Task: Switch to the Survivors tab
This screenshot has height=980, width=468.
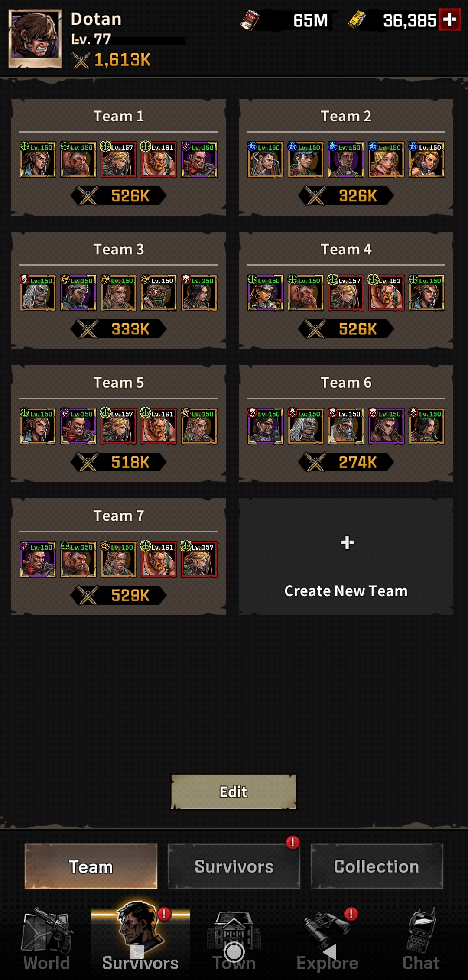Action: (234, 866)
